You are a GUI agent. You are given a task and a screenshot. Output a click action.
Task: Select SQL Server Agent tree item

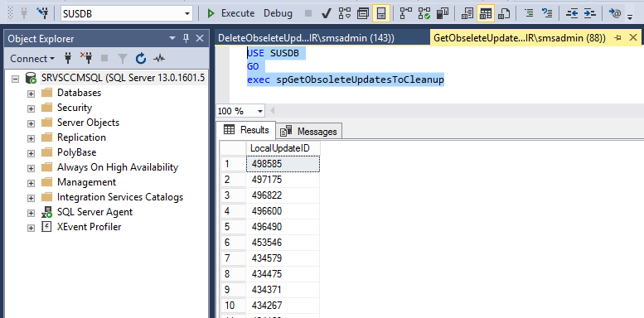(x=94, y=212)
